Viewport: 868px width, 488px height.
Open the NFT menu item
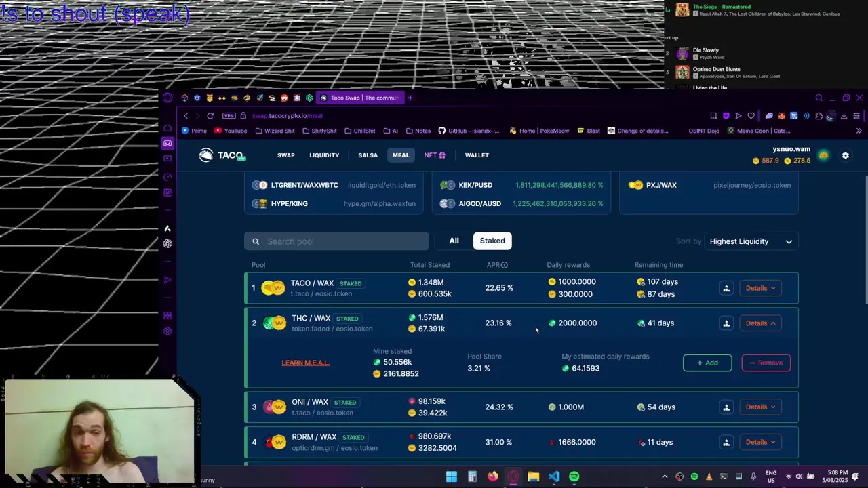[435, 155]
